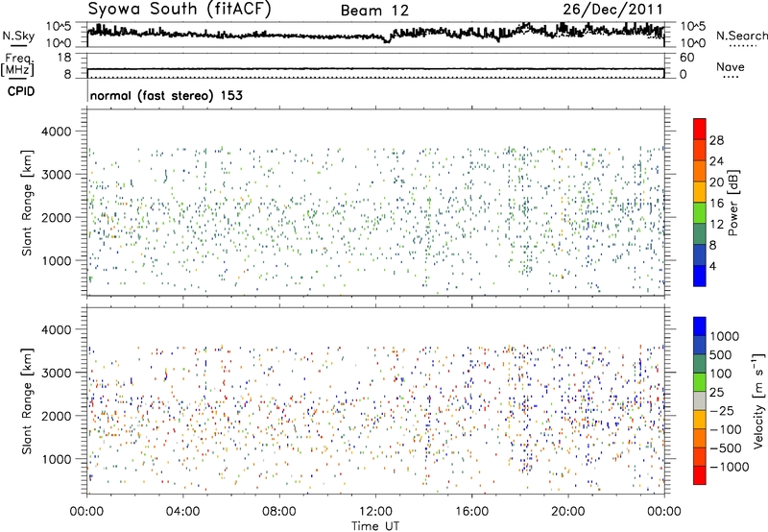This screenshot has height=532, width=768.
Task: Click the '18' frequency axis label
Action: tap(63, 58)
